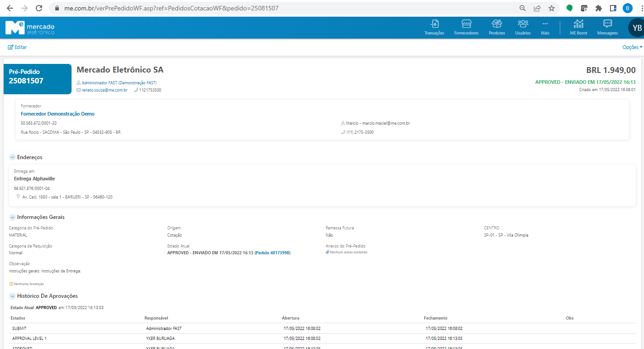
Task: Click Administrador FAST in SUBMIT row
Action: point(164,328)
